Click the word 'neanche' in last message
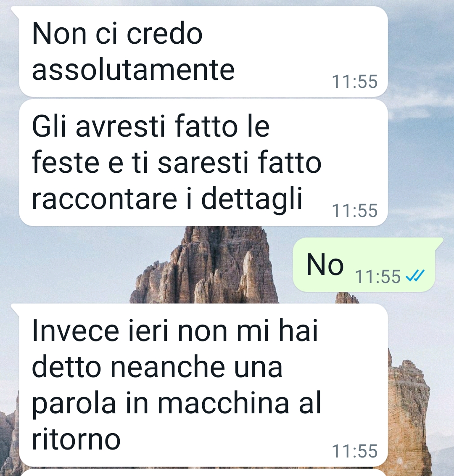Screen dimensions: 454x476 click(x=168, y=367)
